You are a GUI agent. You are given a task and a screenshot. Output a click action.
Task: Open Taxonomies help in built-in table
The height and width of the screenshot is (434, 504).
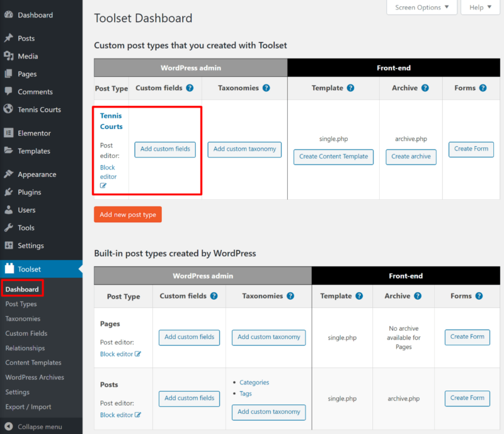(x=290, y=296)
